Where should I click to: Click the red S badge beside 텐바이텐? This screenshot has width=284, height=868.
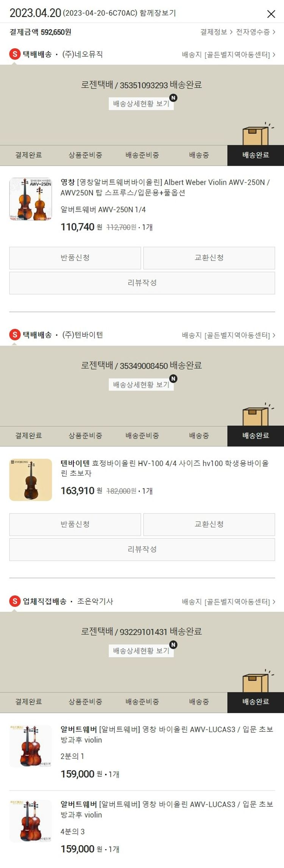click(x=15, y=334)
